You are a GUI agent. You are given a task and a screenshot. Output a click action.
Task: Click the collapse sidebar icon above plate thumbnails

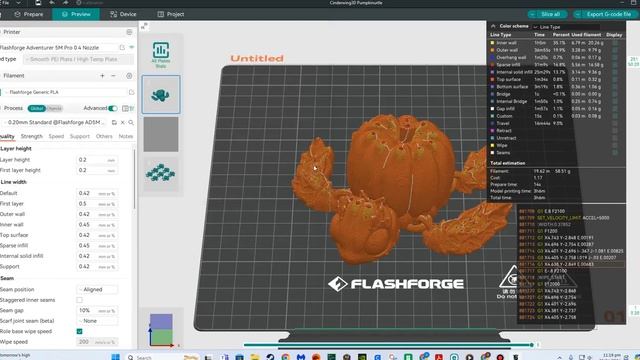[x=144, y=27]
